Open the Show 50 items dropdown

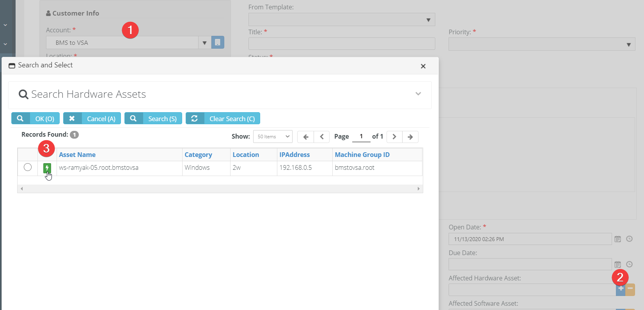click(x=273, y=137)
